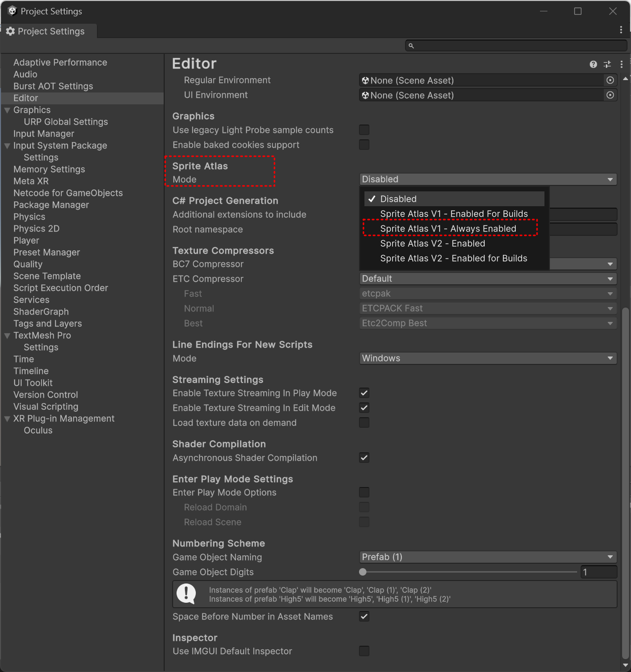This screenshot has height=672, width=631.
Task: Open Tags and Layers settings
Action: tap(47, 323)
